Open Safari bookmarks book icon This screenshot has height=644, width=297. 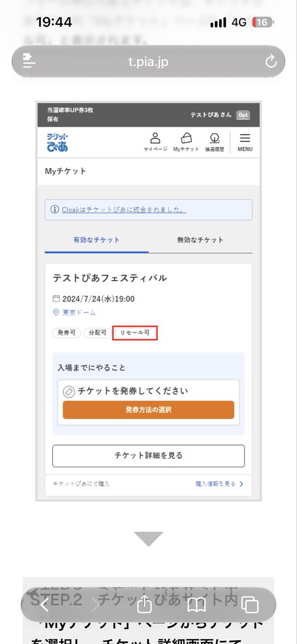197,605
